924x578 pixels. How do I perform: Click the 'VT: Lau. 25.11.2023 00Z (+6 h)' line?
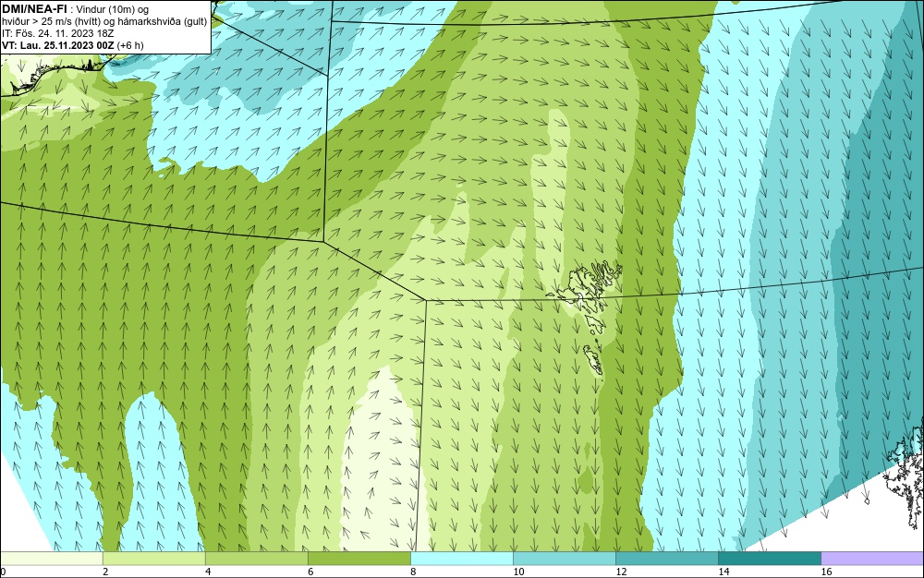pos(72,45)
